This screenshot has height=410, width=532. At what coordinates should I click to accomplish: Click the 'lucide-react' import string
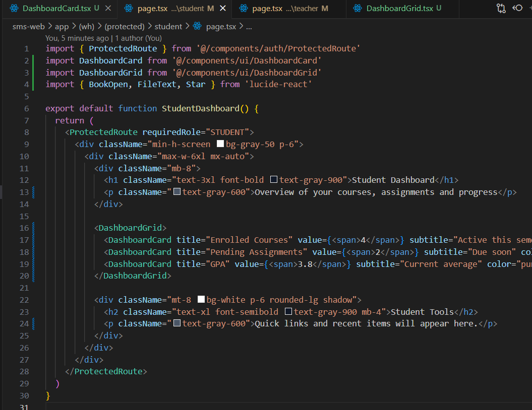coord(278,85)
